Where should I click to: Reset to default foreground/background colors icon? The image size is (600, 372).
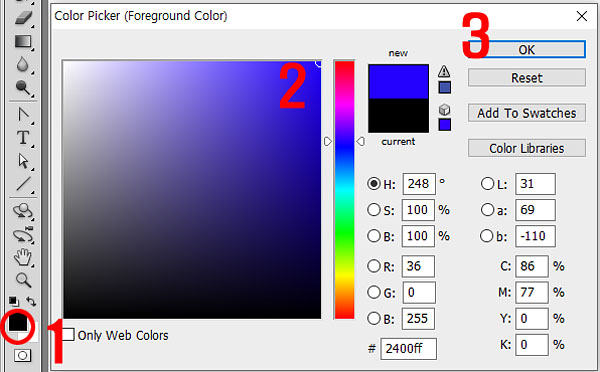14,302
